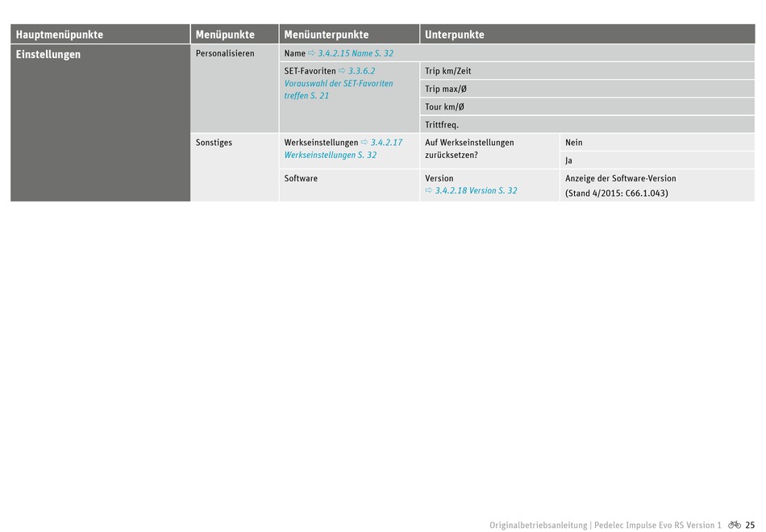Viewport: 766px width, 532px height.
Task: Open the 3.4.2.15 Name S. 32 link
Action: 356,53
